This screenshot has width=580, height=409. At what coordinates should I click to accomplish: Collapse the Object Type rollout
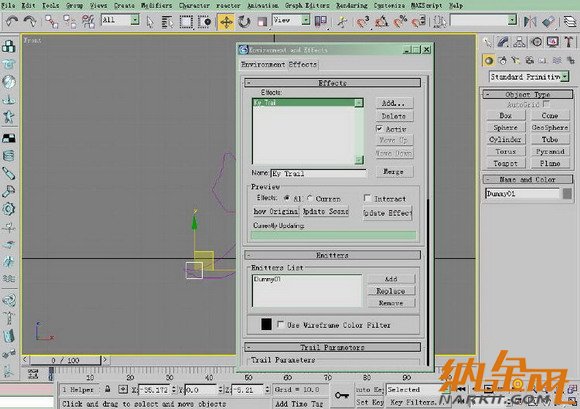527,94
